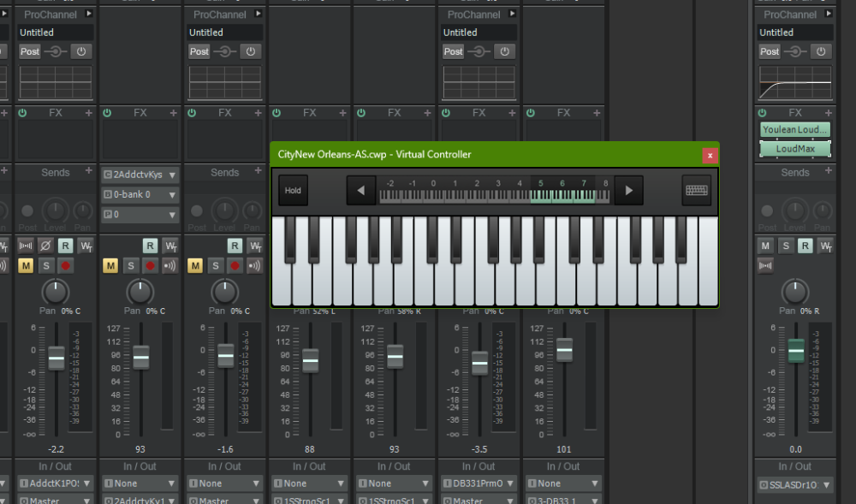Expand ProChannel arrow above SSLASDr10 strip

click(829, 14)
